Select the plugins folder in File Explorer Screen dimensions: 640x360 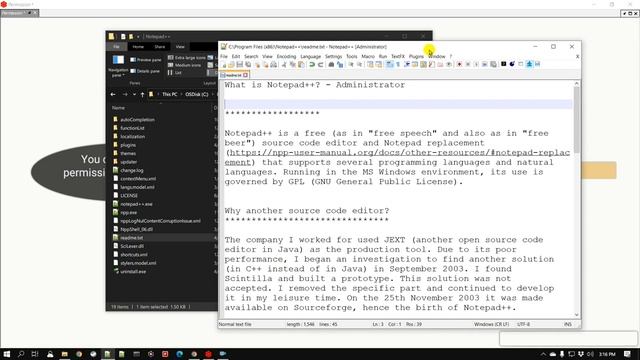click(128, 145)
